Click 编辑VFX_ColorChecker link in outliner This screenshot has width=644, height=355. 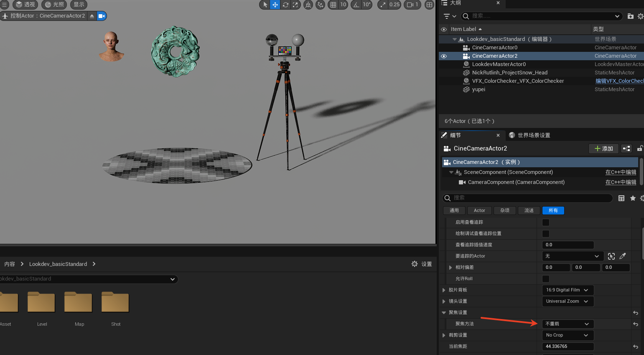pyautogui.click(x=619, y=81)
